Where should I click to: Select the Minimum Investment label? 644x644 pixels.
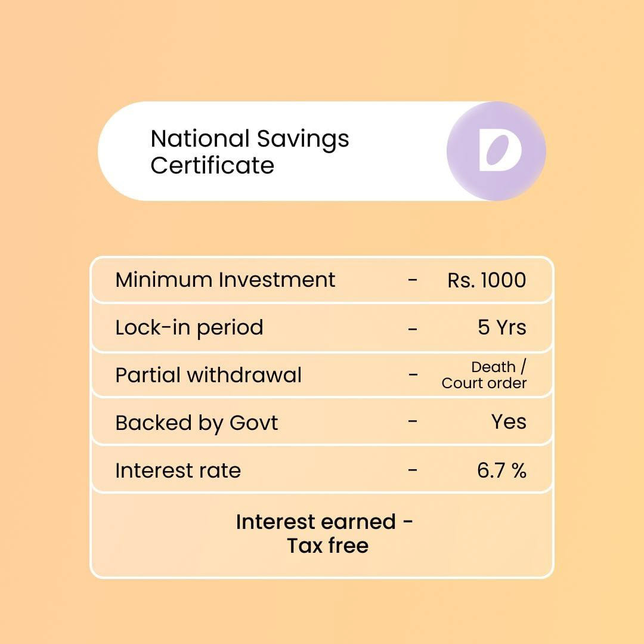[x=225, y=280]
